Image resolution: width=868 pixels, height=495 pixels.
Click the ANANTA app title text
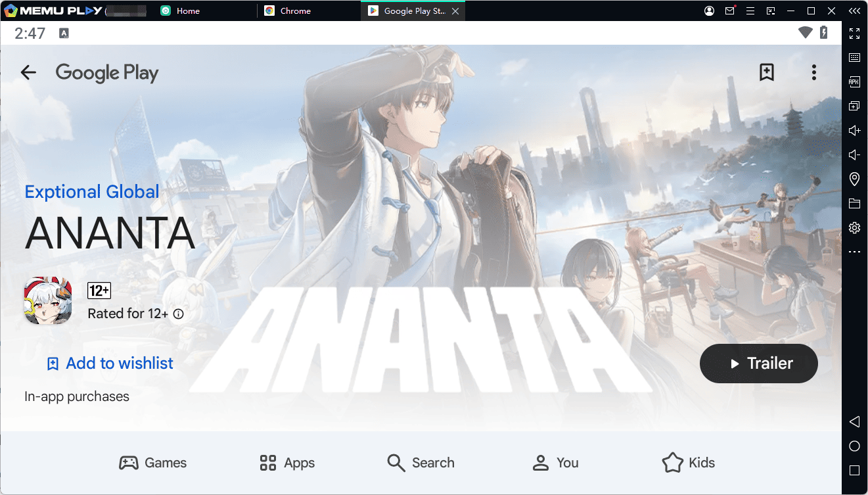[x=110, y=233]
